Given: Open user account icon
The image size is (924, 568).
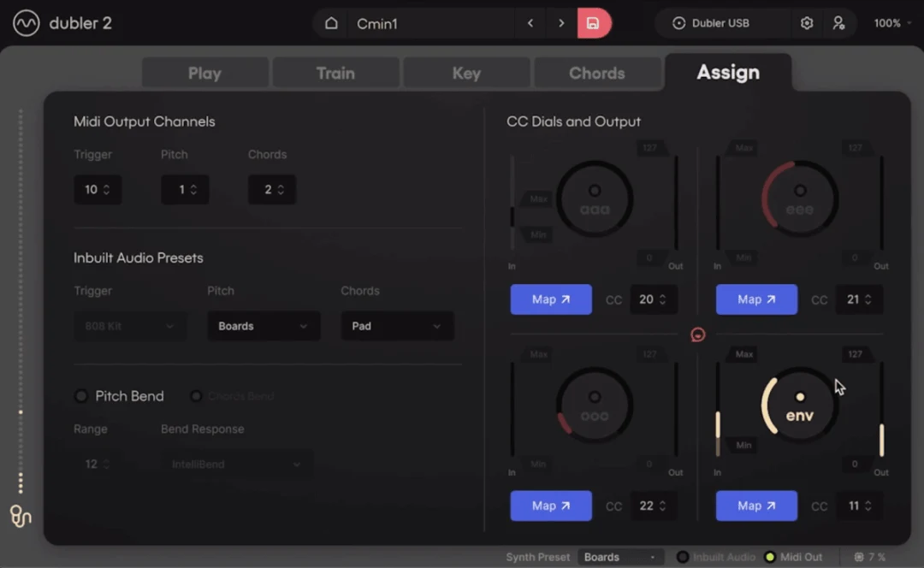Looking at the screenshot, I should pos(838,23).
